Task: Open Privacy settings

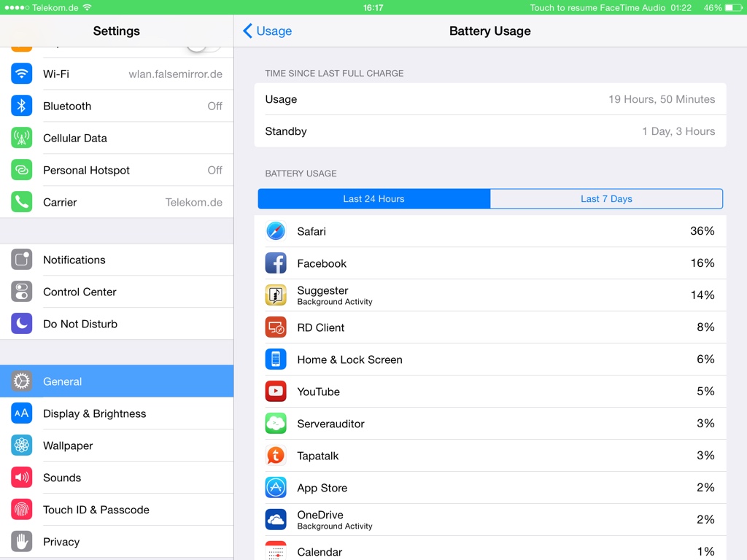Action: [117, 542]
